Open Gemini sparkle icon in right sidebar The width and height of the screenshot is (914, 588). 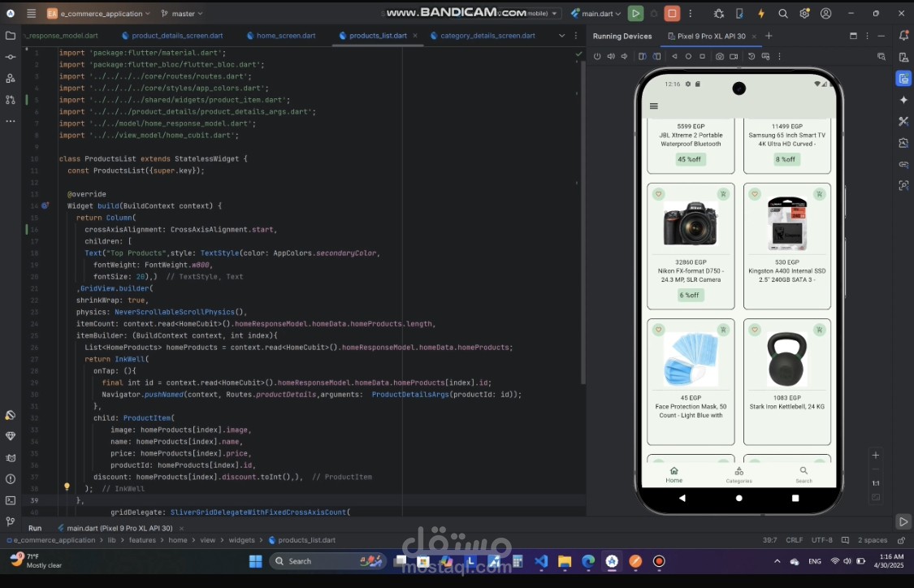(x=903, y=100)
